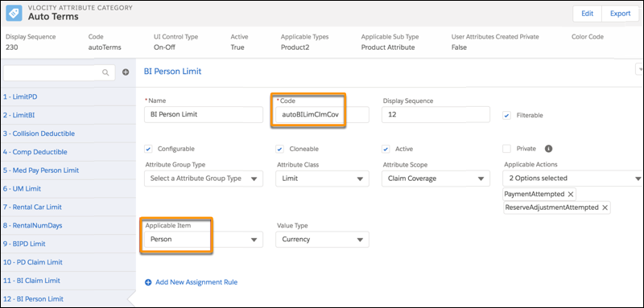
Task: Remove the PaymentAttempted tag via its X
Action: 570,194
